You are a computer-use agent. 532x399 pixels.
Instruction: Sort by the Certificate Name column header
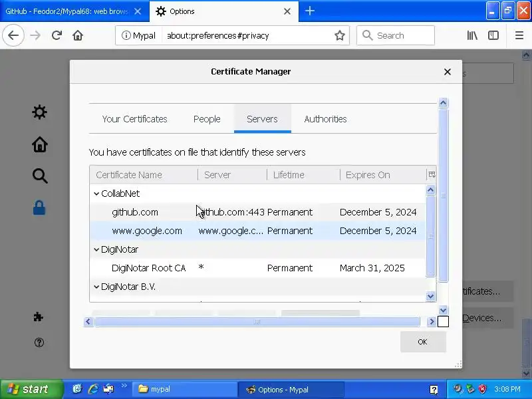pos(144,175)
